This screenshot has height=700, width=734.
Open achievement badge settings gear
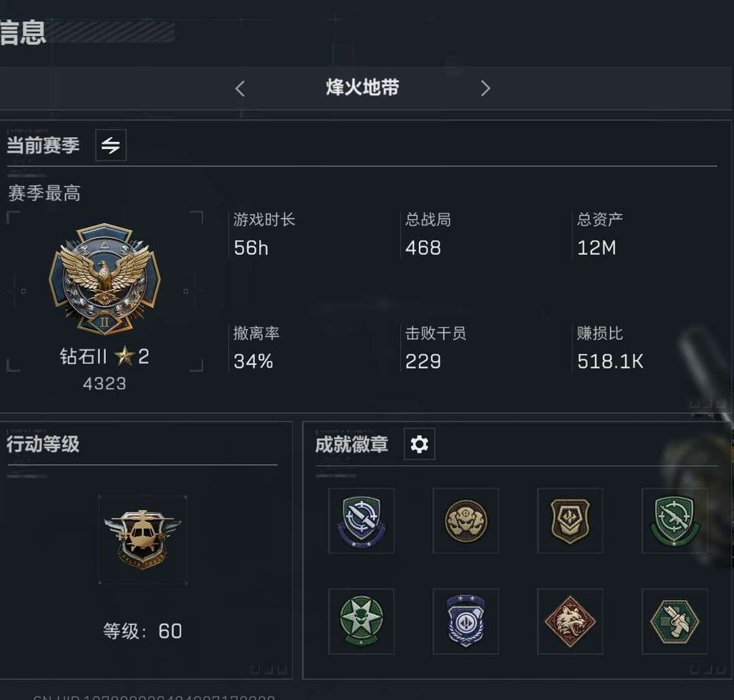click(419, 444)
